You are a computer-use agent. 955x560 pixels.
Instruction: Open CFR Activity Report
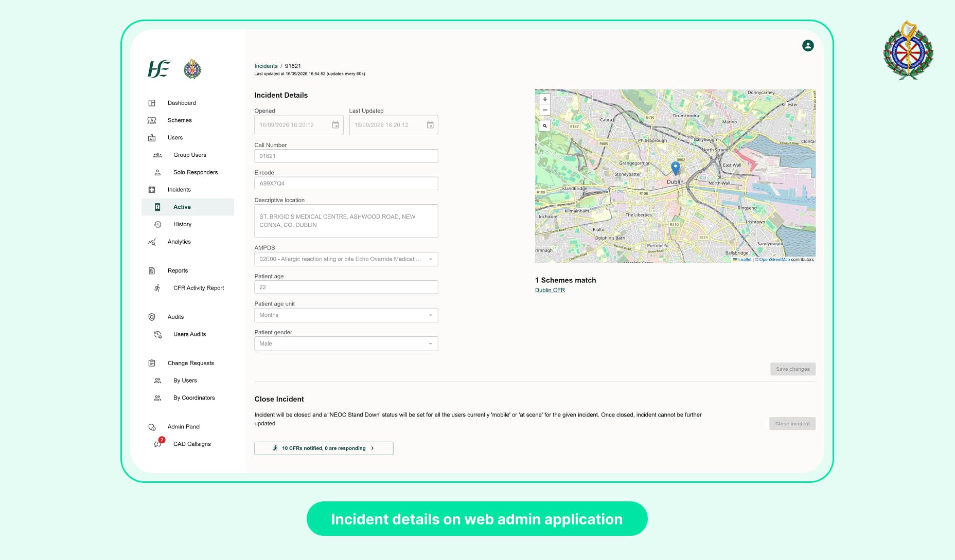(x=199, y=288)
